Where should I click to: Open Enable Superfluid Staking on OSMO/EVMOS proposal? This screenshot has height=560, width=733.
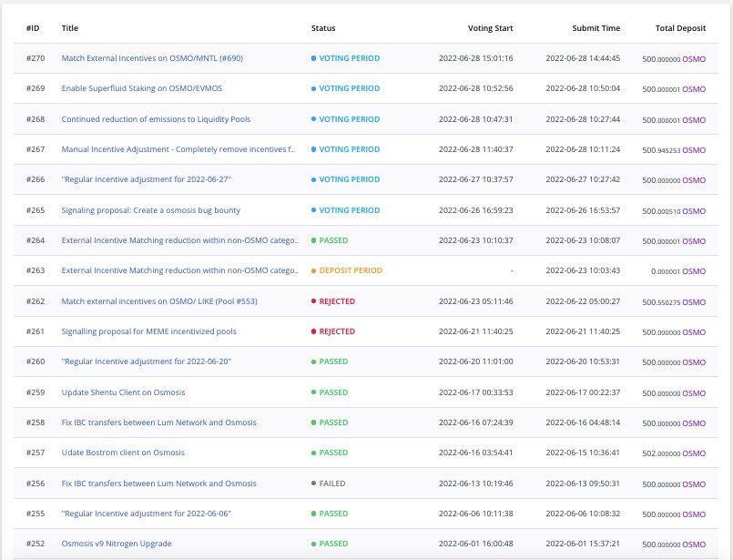(x=142, y=88)
